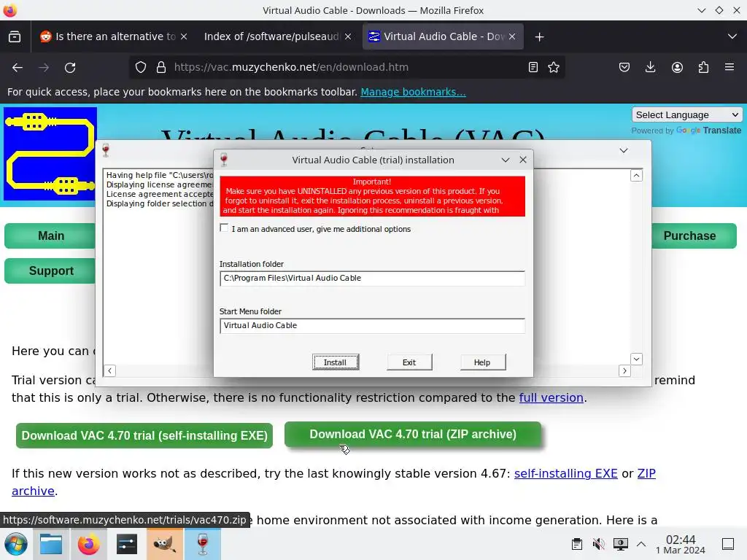Screen dimensions: 747x560
Task: Close the installer dialog with X
Action: [523, 160]
